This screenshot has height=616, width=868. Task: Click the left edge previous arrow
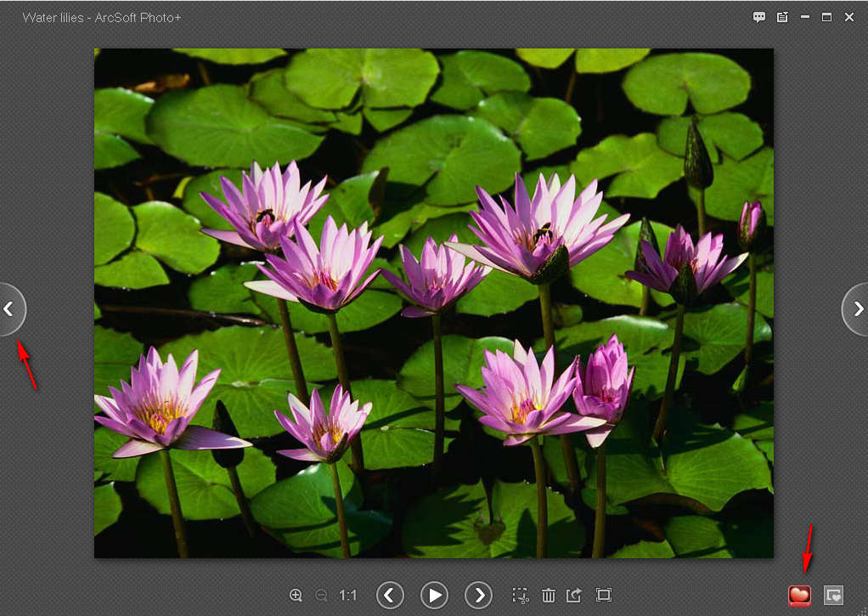click(x=10, y=309)
